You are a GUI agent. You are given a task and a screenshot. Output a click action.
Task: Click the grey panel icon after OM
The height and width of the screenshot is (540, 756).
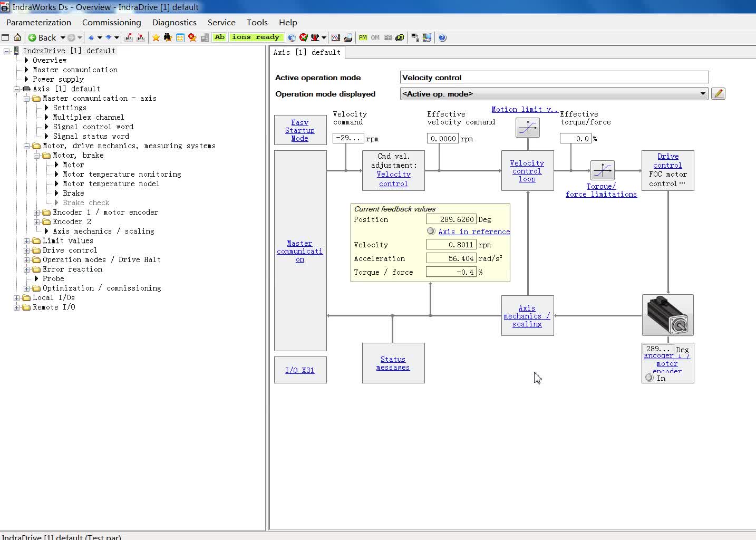tap(388, 37)
